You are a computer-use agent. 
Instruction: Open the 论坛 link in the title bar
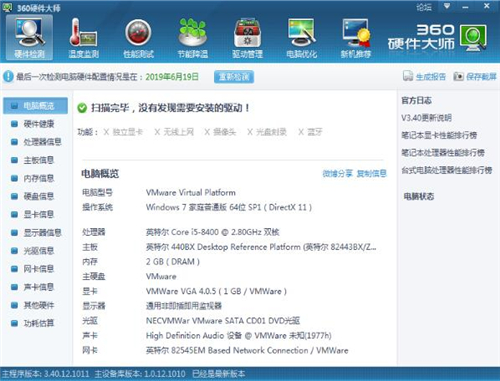click(424, 7)
